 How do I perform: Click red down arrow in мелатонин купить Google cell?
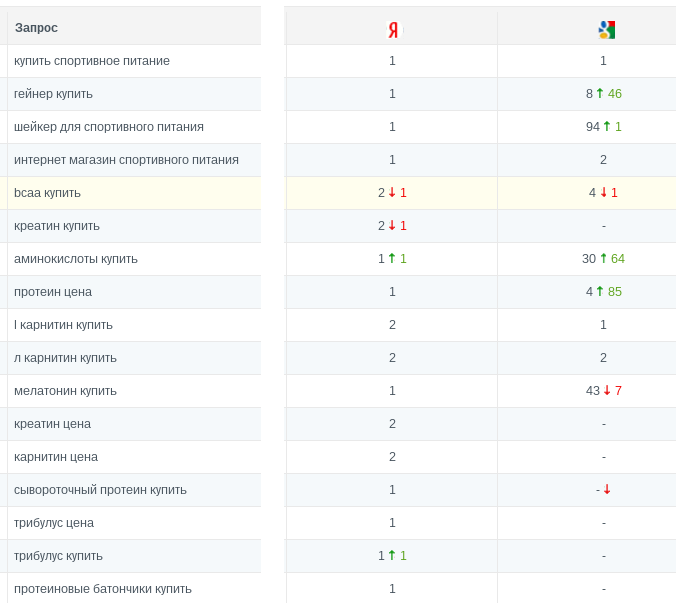(x=607, y=391)
